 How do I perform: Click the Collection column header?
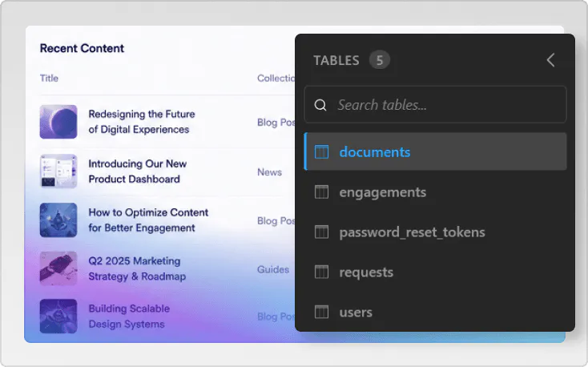tap(276, 78)
